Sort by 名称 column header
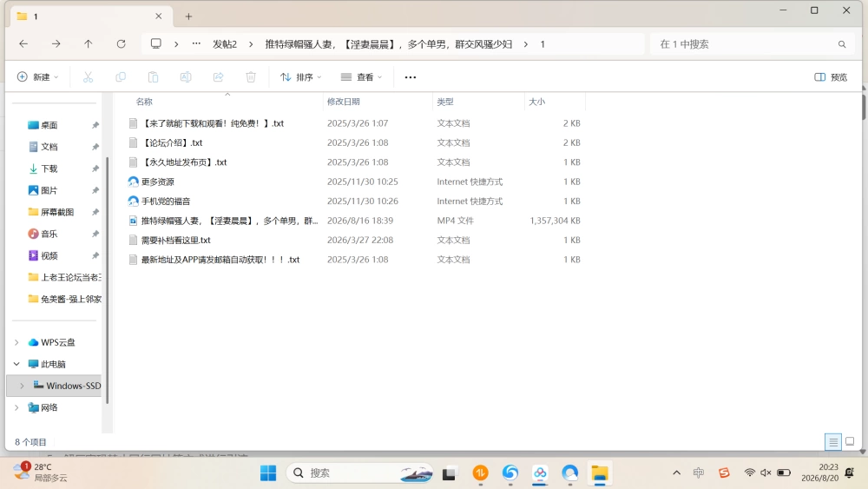The height and width of the screenshot is (489, 868). click(144, 102)
